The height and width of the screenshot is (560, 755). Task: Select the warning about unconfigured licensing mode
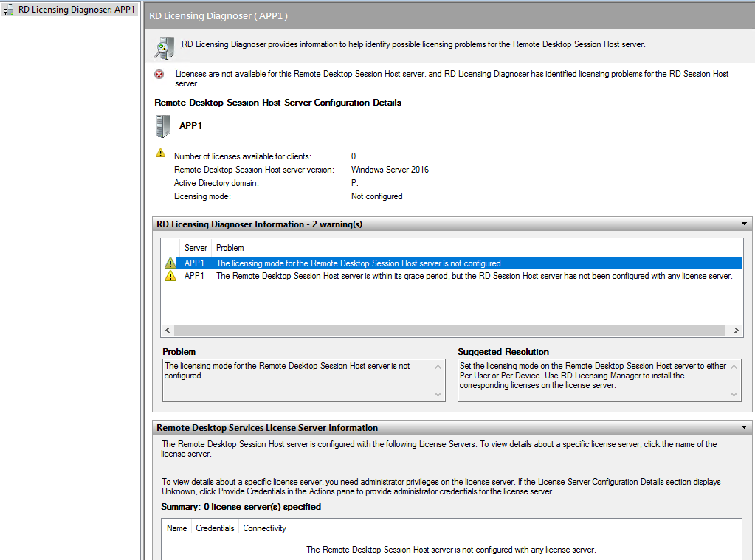pyautogui.click(x=332, y=263)
